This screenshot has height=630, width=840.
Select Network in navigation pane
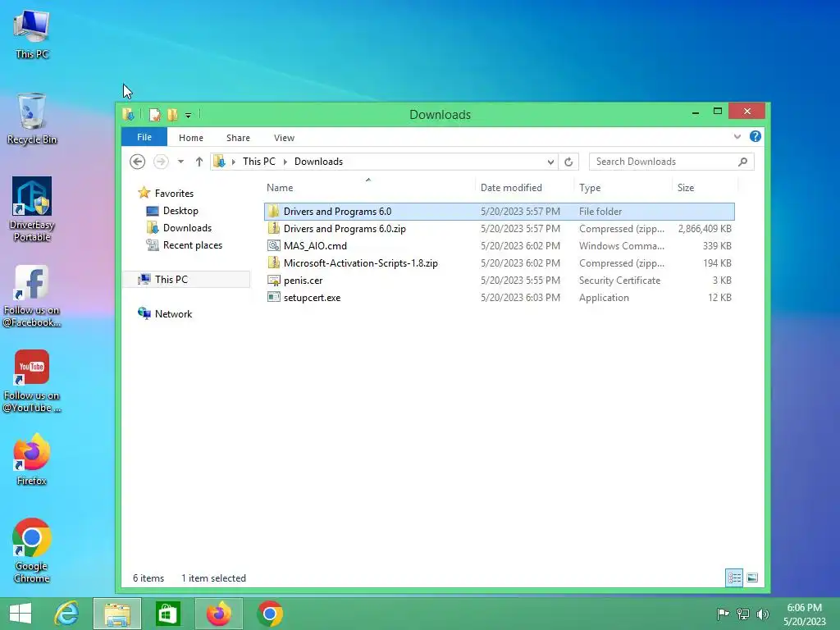[x=165, y=313]
